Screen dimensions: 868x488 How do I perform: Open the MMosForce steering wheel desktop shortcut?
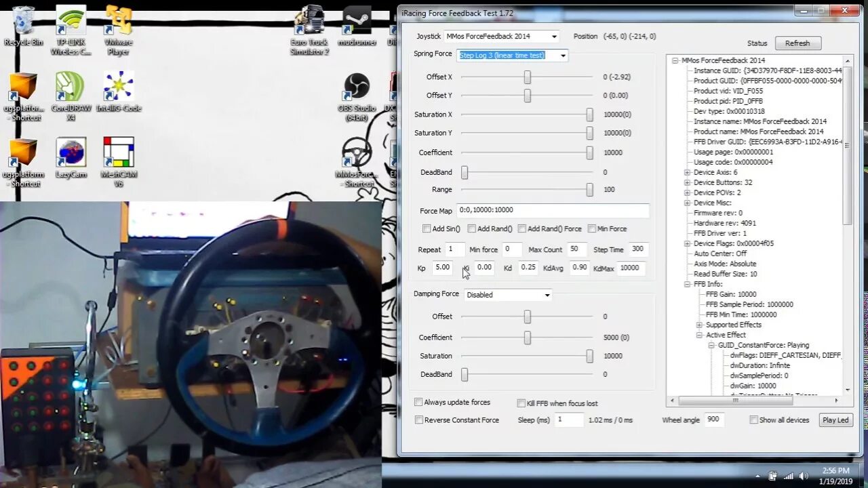pyautogui.click(x=357, y=162)
